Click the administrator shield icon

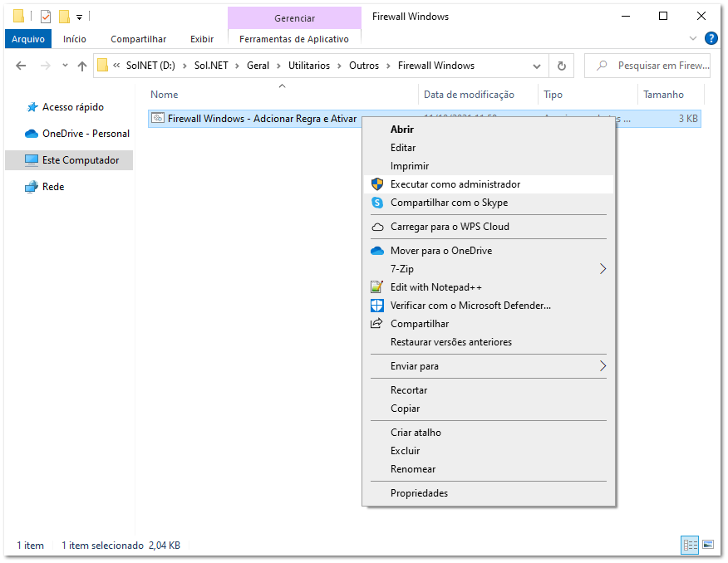tap(377, 184)
